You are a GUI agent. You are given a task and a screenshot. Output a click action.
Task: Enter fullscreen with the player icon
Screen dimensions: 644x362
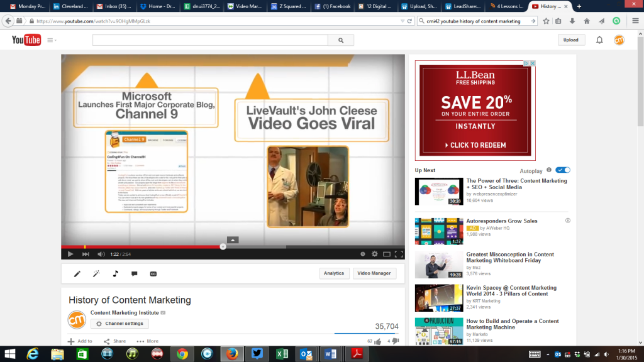[x=399, y=254]
